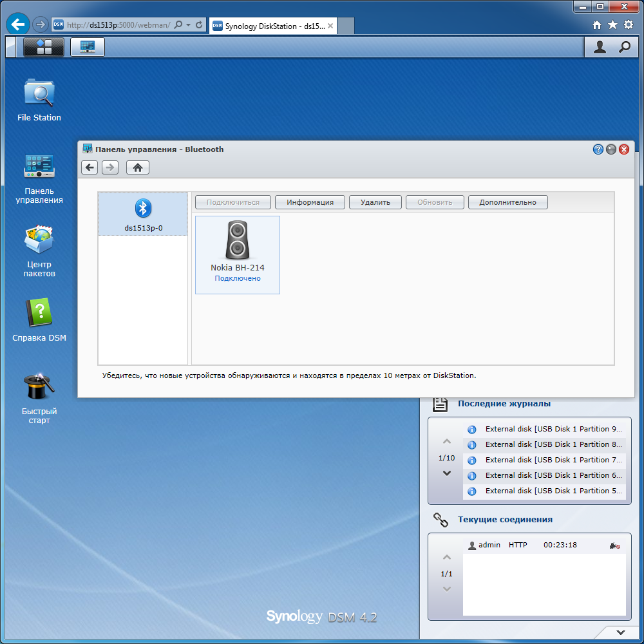Open Панель управления desktop icon
The image size is (644, 644).
click(x=39, y=178)
